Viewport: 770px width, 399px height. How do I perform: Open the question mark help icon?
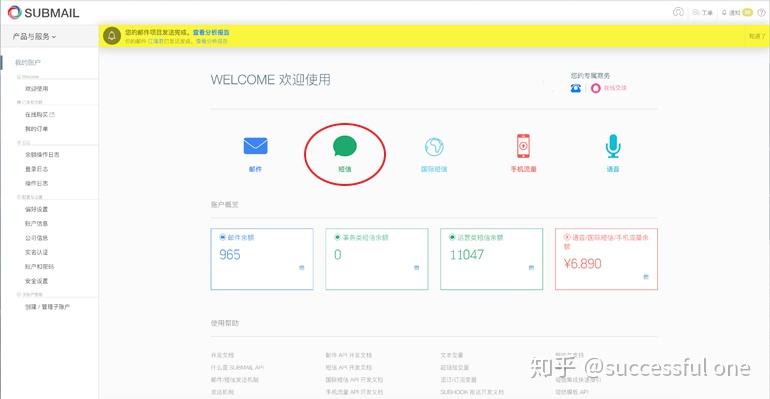761,13
